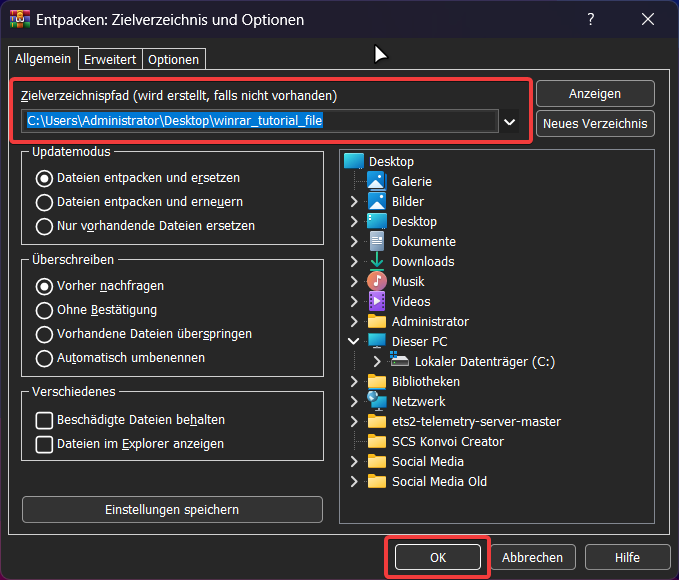Collapse the Dieser PC tree node
Image resolution: width=679 pixels, height=580 pixels.
[354, 341]
